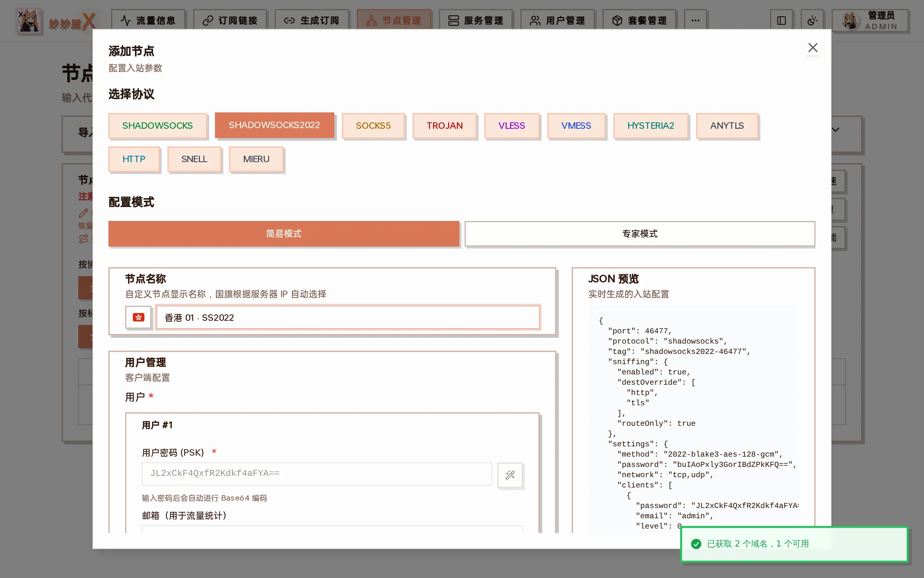Image resolution: width=924 pixels, height=578 pixels.
Task: Switch to 简易模式 config mode
Action: tap(284, 233)
